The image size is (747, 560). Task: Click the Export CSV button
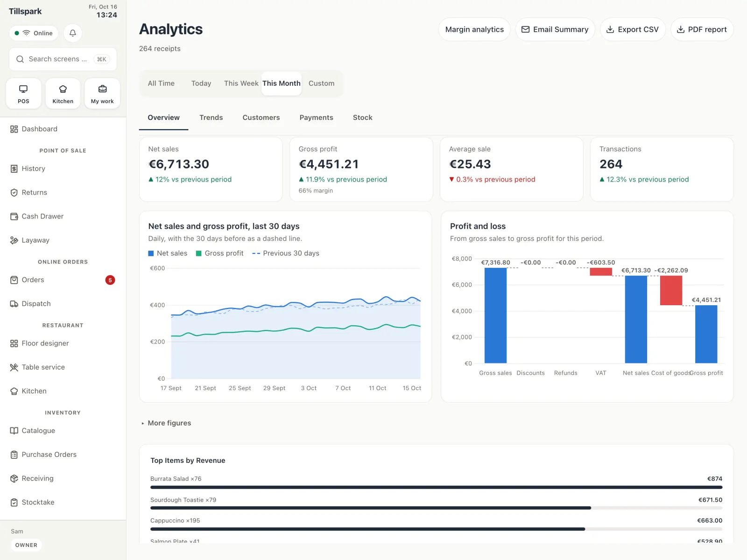[633, 29]
